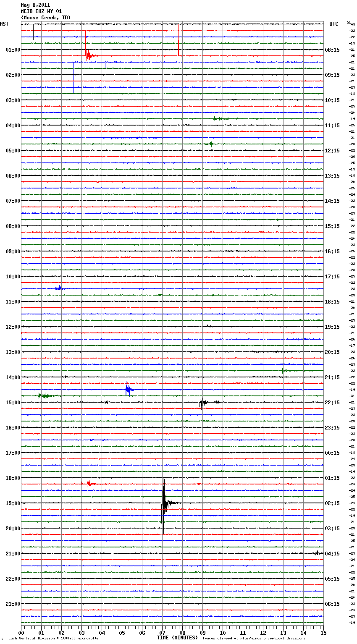This screenshot has height=644, width=357.
Task: Click the 12:15 UTC time label
Action: click(332, 150)
